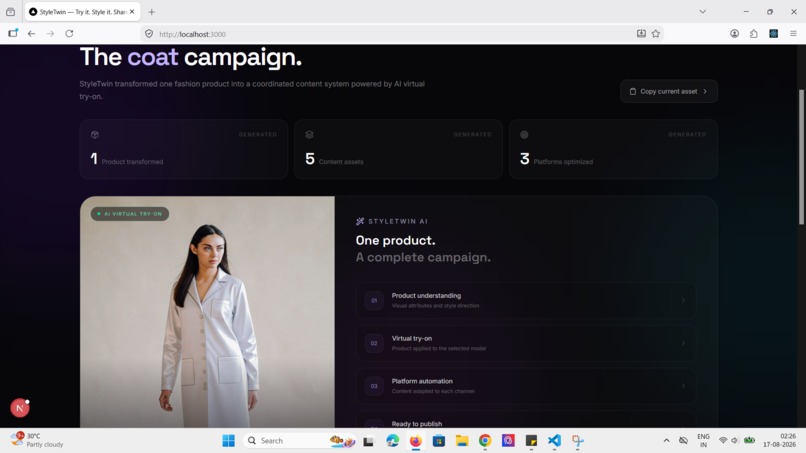This screenshot has height=453, width=806.
Task: Click the Platforms optimized stat card
Action: pos(613,149)
